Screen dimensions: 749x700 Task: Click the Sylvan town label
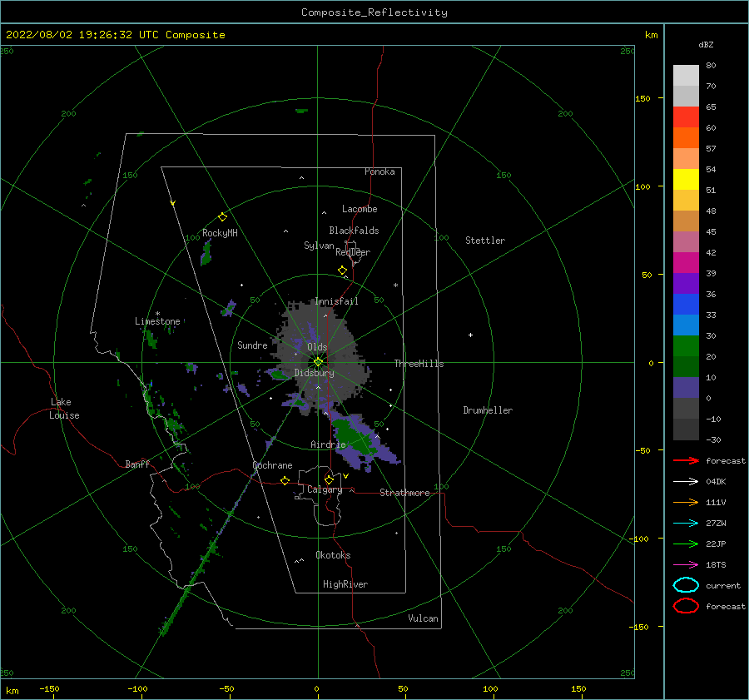coord(319,246)
